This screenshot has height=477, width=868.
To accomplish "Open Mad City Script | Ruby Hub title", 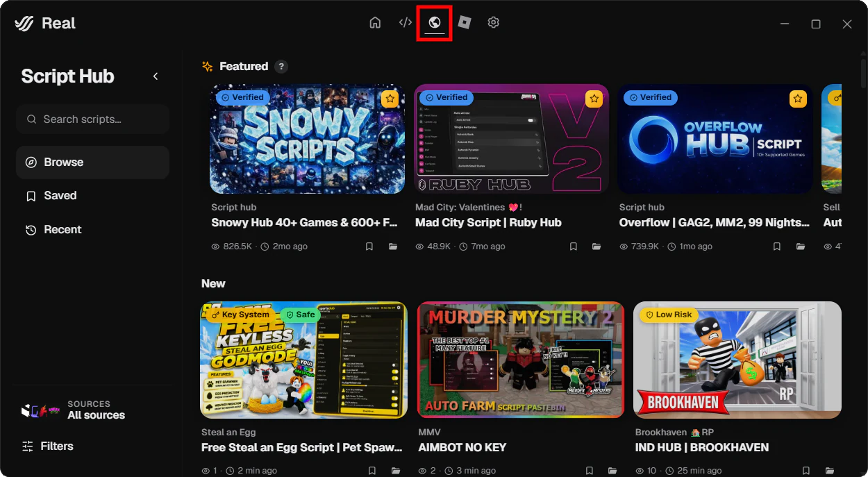I will (488, 223).
